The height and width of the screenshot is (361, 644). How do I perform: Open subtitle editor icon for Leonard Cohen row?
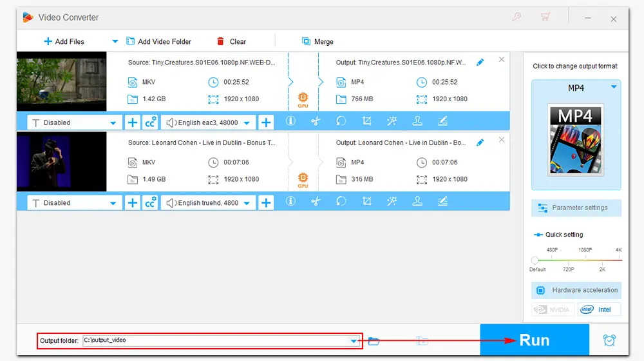coord(442,201)
